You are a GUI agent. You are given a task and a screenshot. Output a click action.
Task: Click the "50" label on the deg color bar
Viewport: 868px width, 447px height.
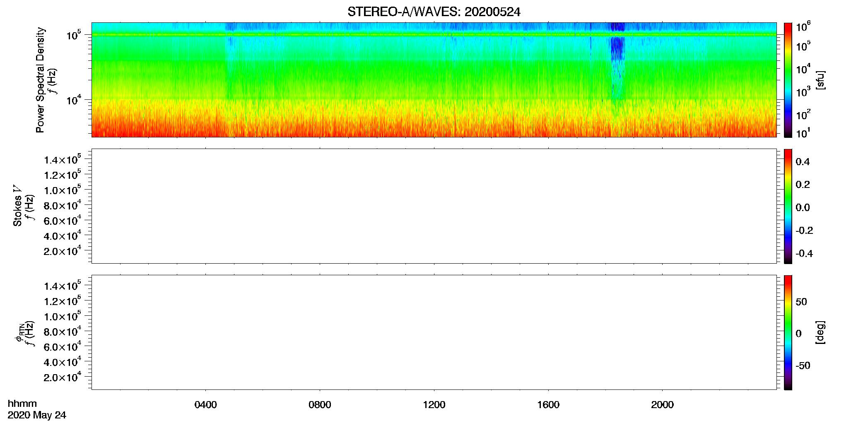(x=801, y=302)
